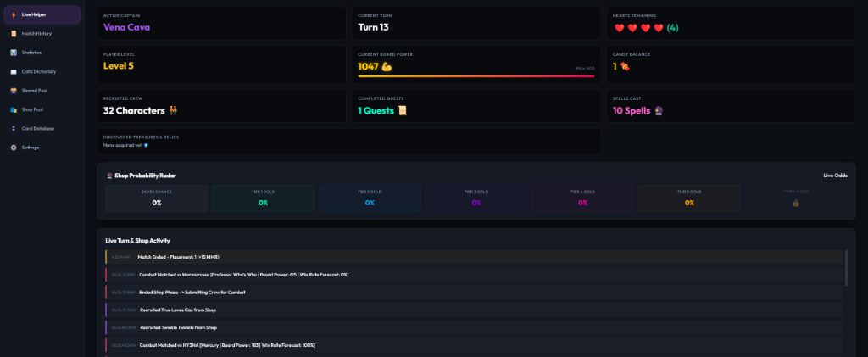Select the Tier 1 Gold odds card
The width and height of the screenshot is (868, 357).
(x=263, y=198)
